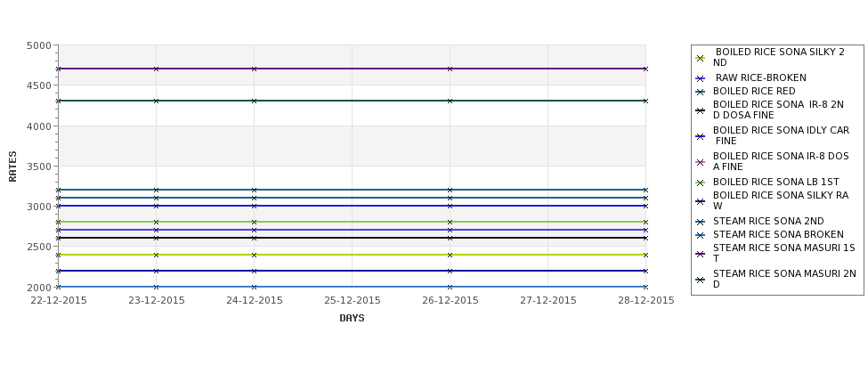Click the DAYS axis title
The height and width of the screenshot is (382, 868).
[352, 319]
